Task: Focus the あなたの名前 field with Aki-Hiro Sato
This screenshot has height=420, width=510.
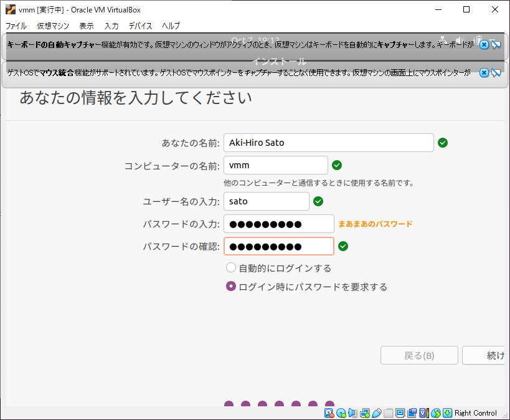Action: [329, 143]
